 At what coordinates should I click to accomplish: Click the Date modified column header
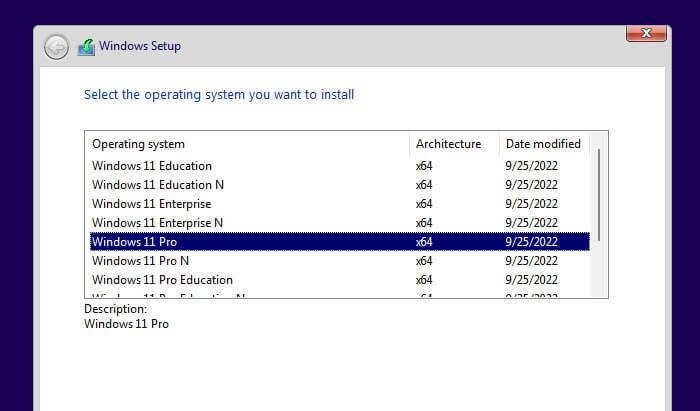545,144
